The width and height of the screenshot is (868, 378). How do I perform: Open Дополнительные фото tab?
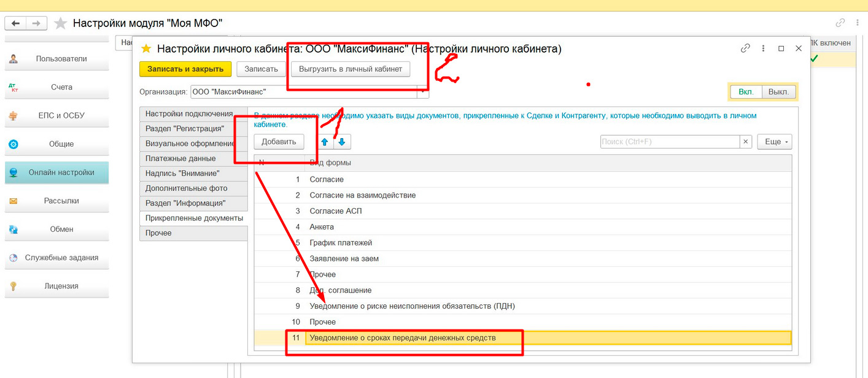point(193,188)
